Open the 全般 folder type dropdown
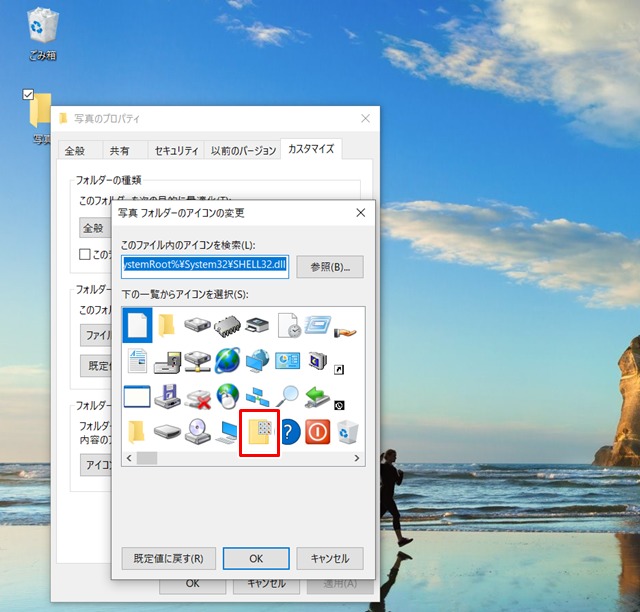The height and width of the screenshot is (612, 640). [95, 228]
